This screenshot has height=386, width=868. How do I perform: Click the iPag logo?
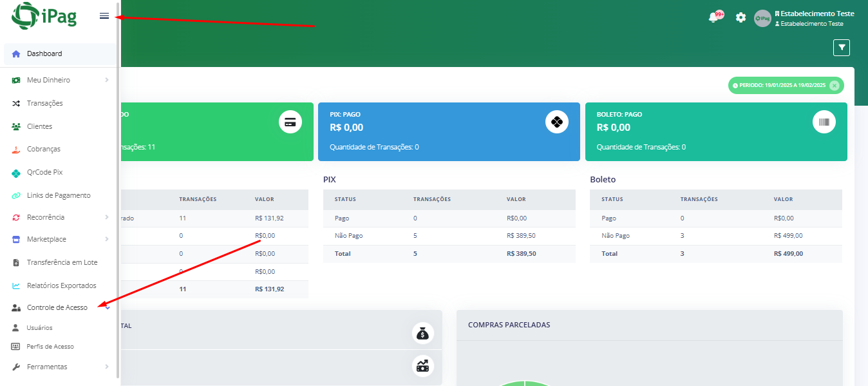pos(44,15)
